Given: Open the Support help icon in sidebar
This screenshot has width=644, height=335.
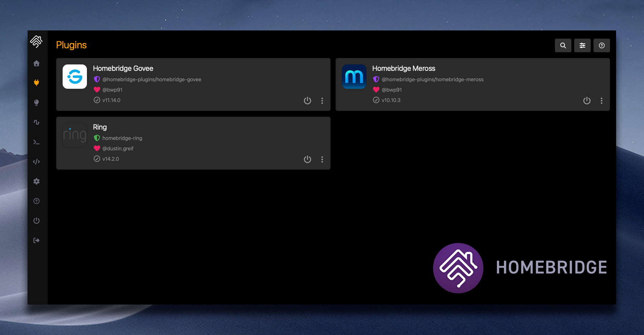Looking at the screenshot, I should (36, 201).
